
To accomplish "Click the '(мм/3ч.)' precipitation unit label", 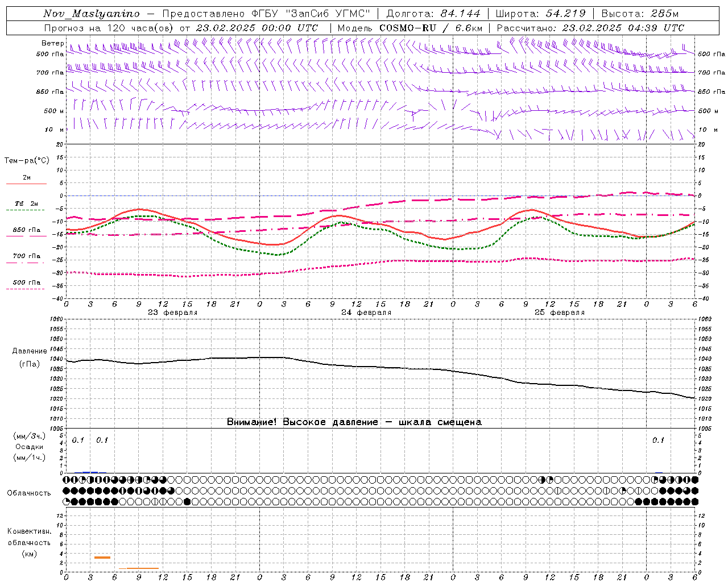I will tap(30, 436).
